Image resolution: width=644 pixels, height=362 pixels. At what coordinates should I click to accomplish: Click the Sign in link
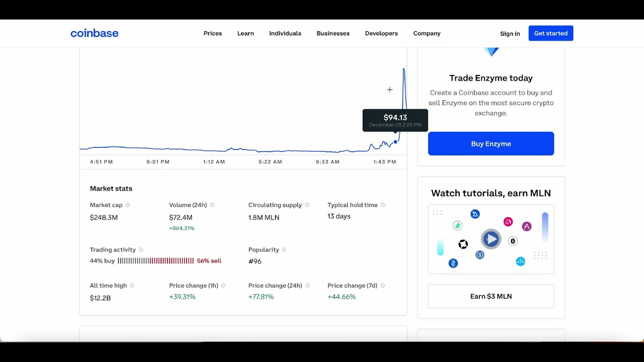(510, 34)
